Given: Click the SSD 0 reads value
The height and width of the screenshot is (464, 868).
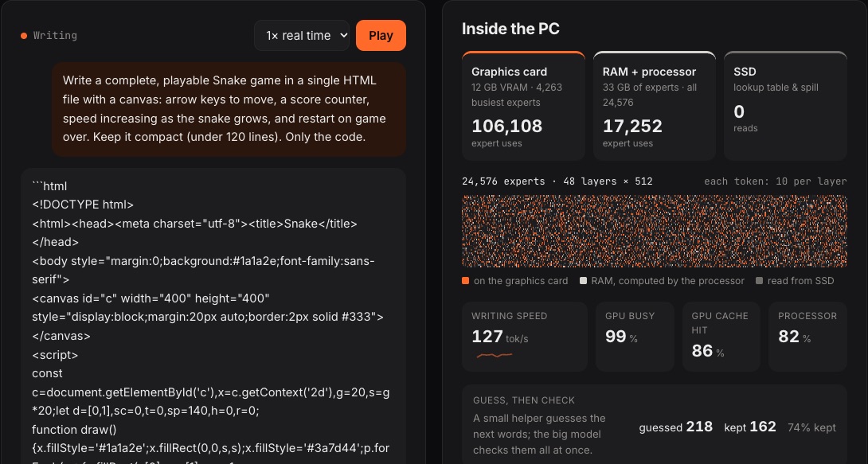Looking at the screenshot, I should point(739,112).
